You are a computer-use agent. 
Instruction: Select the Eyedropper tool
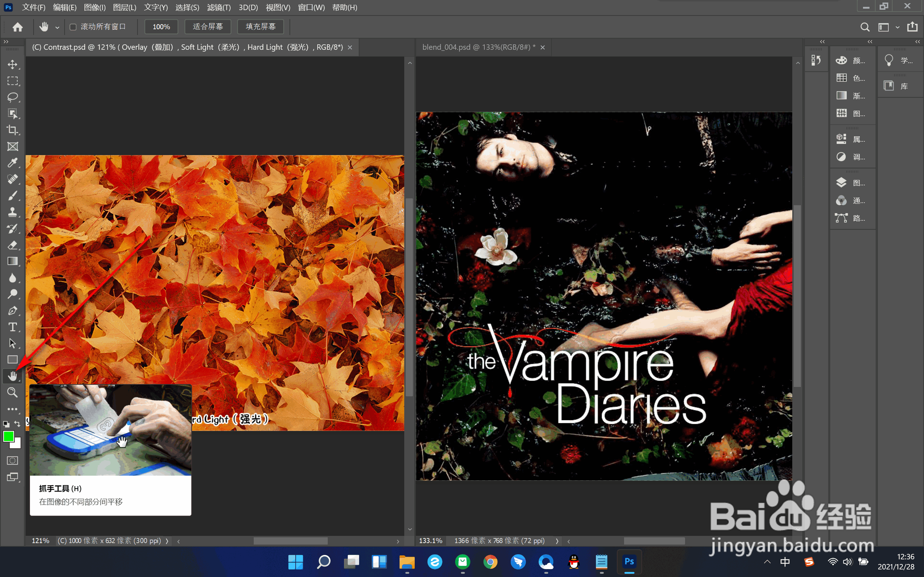point(12,163)
